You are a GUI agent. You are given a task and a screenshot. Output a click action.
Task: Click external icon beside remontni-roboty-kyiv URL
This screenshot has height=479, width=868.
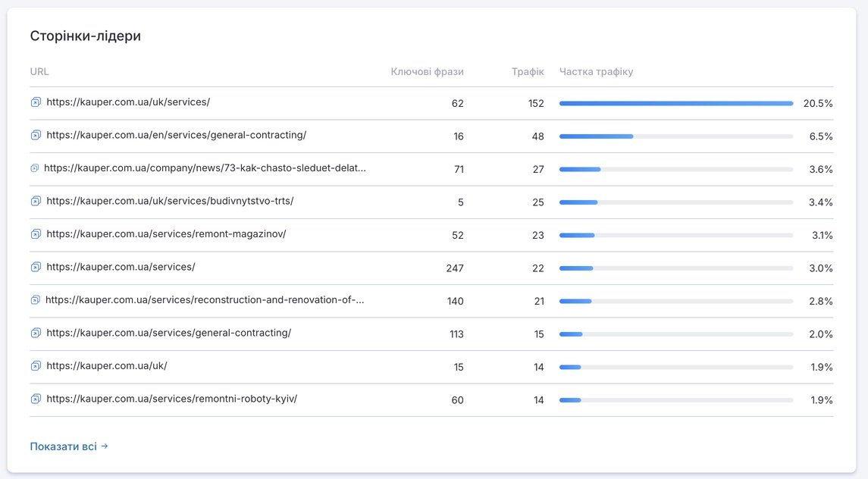point(36,399)
